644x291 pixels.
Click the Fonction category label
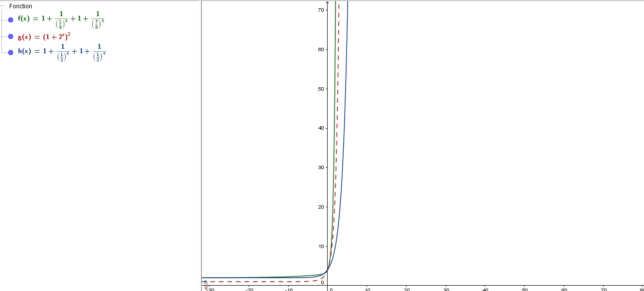click(20, 6)
